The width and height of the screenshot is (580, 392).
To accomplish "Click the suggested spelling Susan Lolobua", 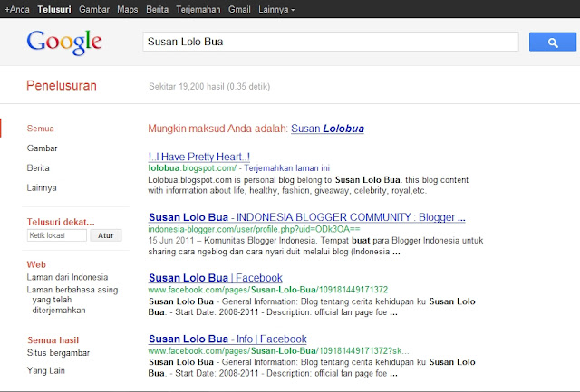I will (x=327, y=129).
